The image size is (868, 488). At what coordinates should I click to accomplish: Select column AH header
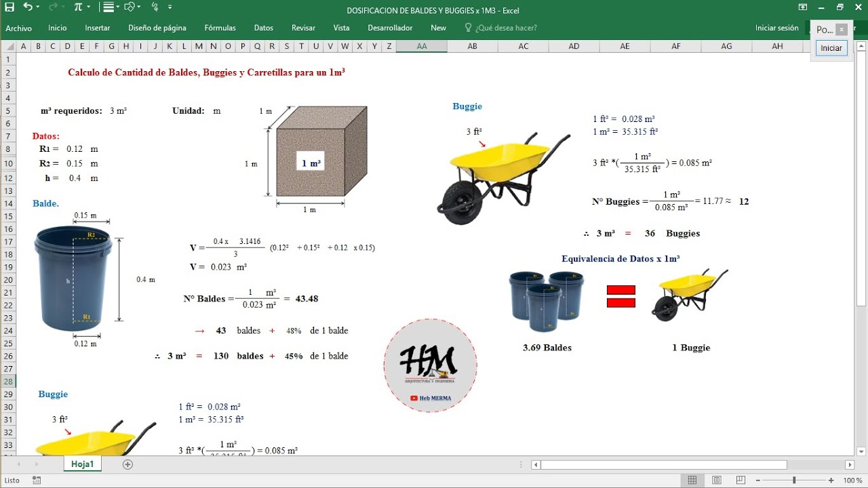[778, 46]
